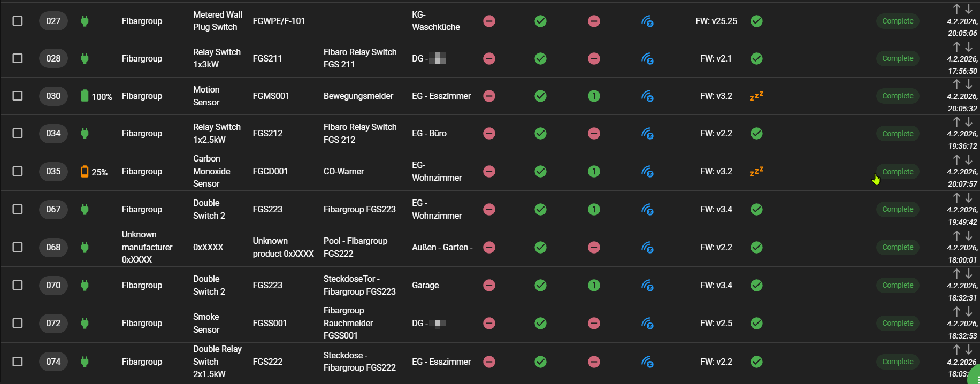Click the up arrow icon in node 070 row

956,274
